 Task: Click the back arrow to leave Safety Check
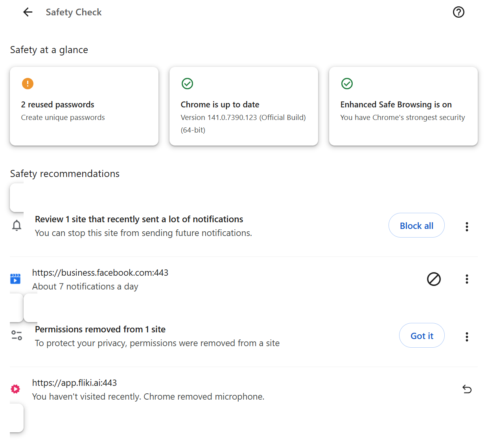(28, 12)
